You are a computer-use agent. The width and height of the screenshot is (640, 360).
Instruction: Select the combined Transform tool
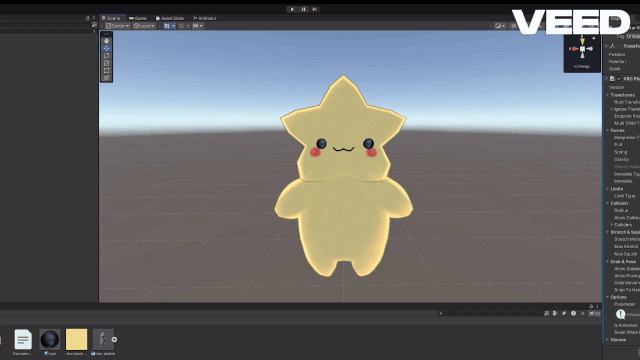coord(107,78)
